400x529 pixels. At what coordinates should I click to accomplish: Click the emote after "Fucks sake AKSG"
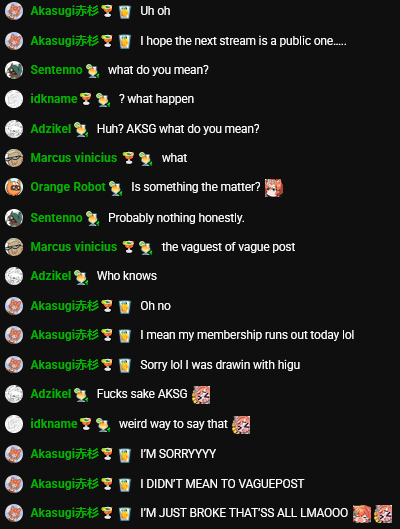pos(201,395)
